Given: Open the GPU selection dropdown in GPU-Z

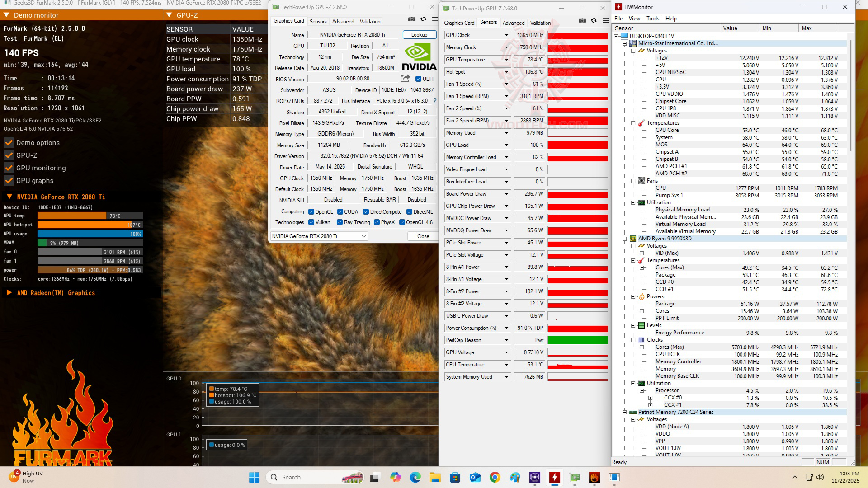Looking at the screenshot, I should click(x=319, y=236).
